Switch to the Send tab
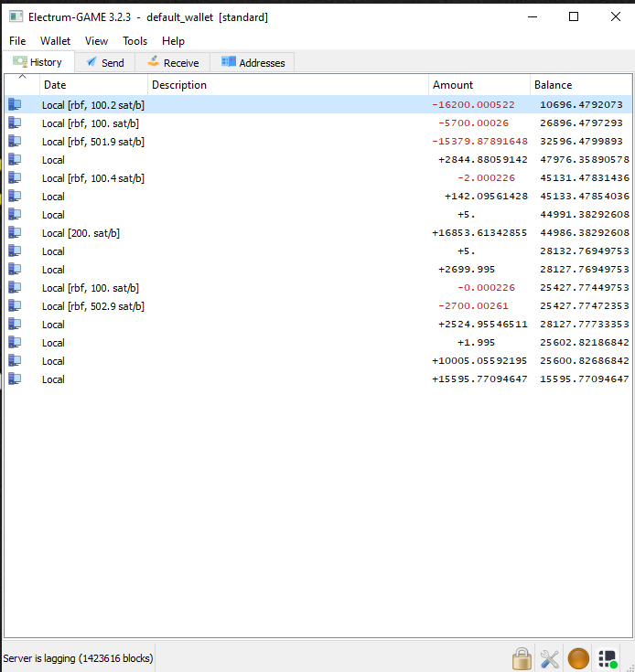Image resolution: width=635 pixels, height=672 pixels. (x=105, y=62)
